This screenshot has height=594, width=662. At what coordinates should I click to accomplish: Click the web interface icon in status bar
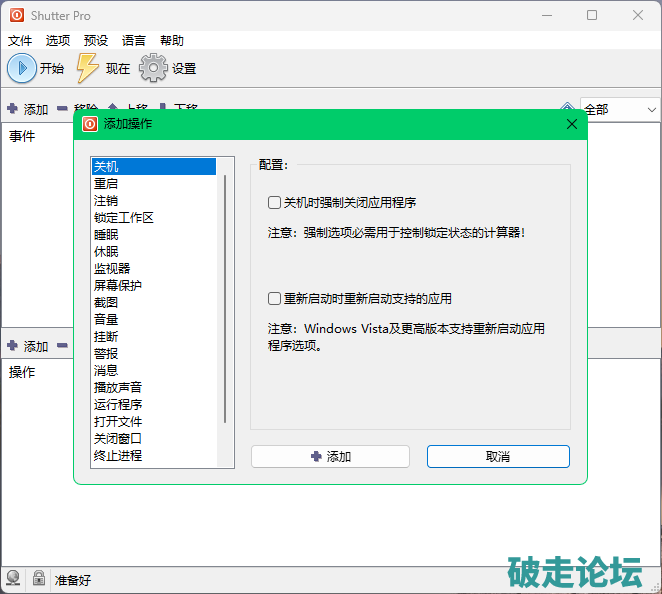click(x=13, y=578)
